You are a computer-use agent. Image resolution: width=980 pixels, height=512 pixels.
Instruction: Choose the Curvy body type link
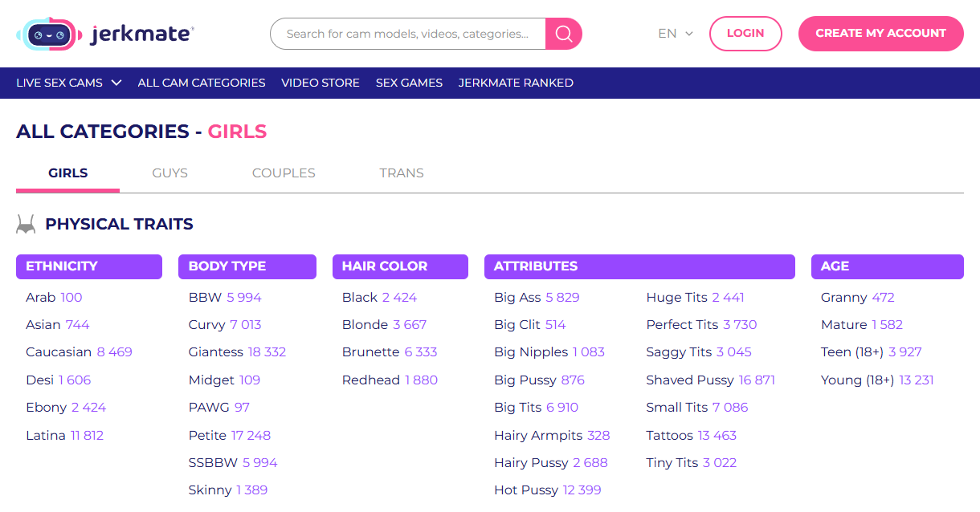coord(206,325)
